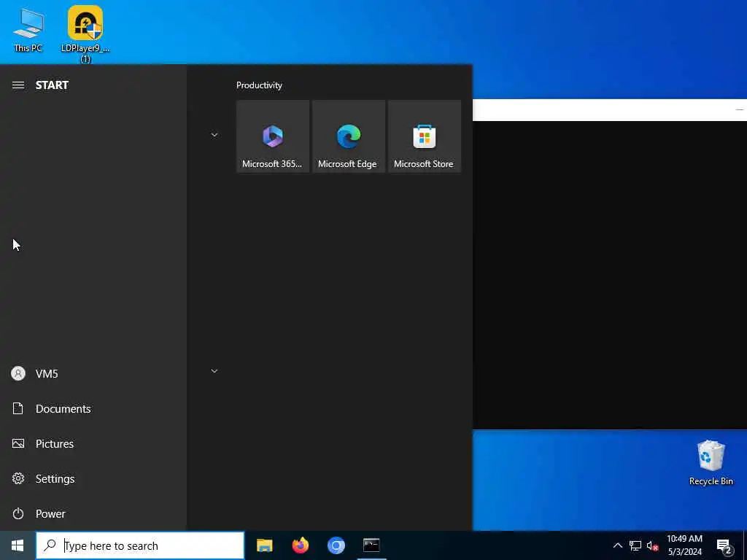Focus the Type here to search box
This screenshot has width=747, height=560.
140,545
